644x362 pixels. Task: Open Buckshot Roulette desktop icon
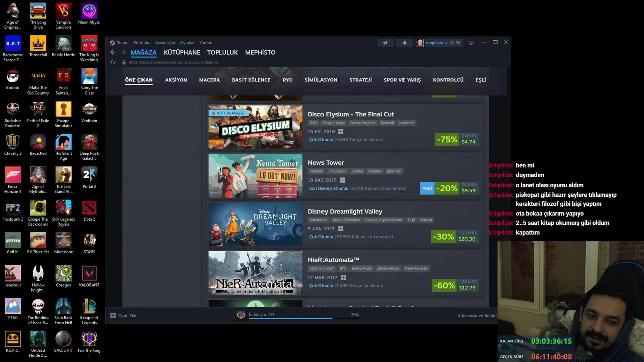[13, 114]
